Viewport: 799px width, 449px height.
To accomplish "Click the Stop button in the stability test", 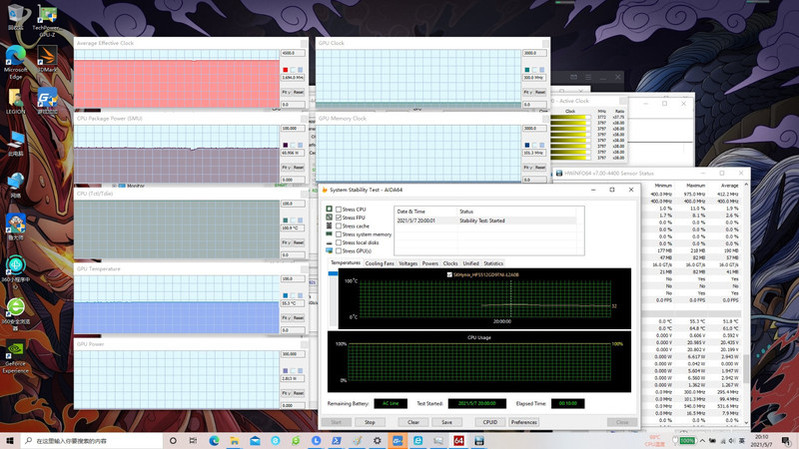I will [x=370, y=422].
